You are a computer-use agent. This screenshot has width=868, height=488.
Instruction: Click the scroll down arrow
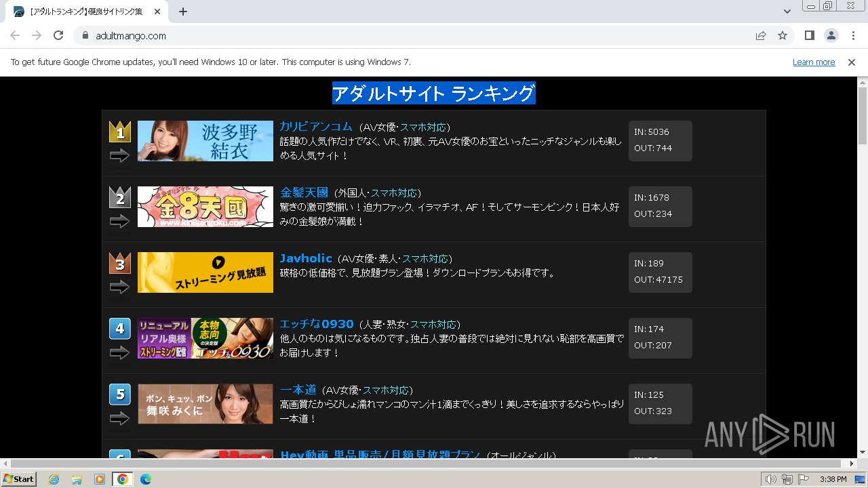863,453
